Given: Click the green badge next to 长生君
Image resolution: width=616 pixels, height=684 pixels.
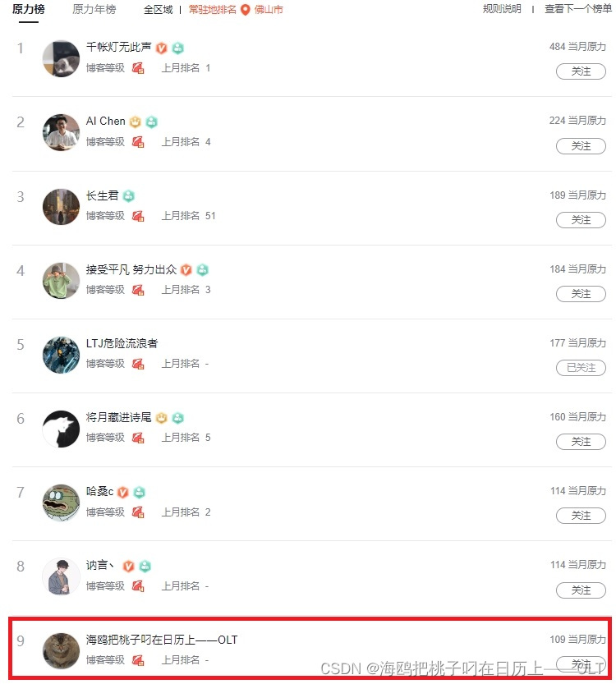Looking at the screenshot, I should click(x=128, y=196).
